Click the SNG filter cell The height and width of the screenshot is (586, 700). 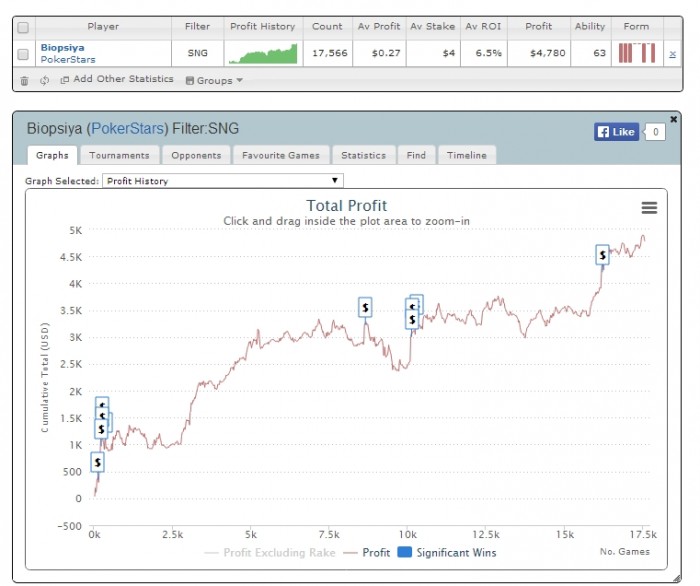(x=197, y=53)
